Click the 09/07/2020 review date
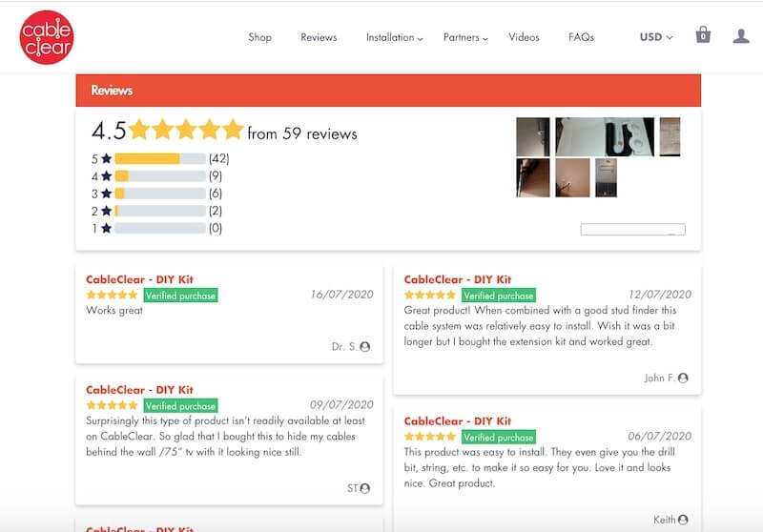The image size is (763, 532). click(341, 404)
